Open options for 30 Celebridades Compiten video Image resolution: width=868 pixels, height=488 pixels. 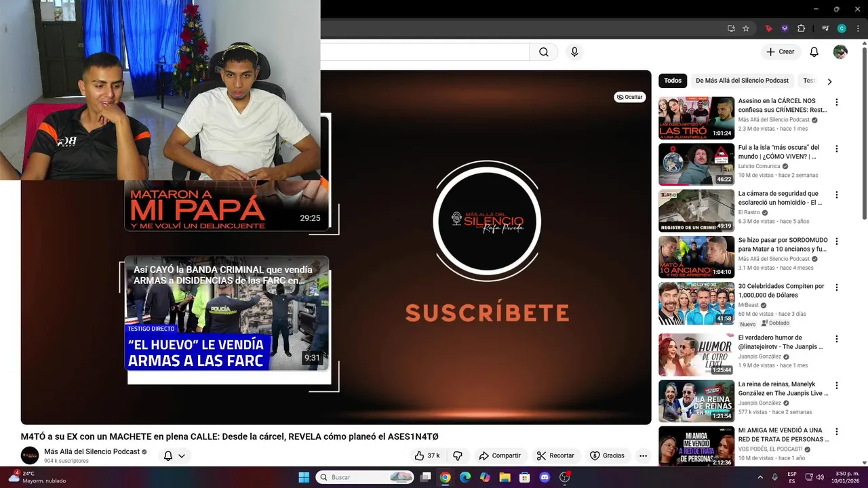(836, 287)
